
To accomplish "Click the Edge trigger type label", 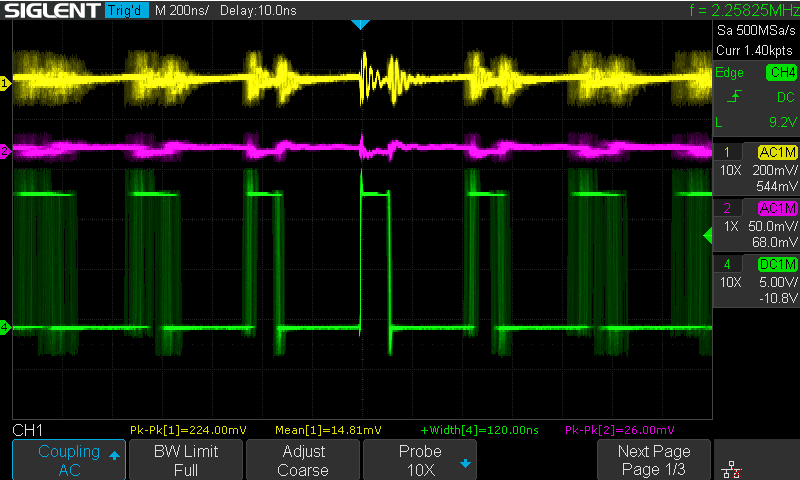I will [729, 72].
